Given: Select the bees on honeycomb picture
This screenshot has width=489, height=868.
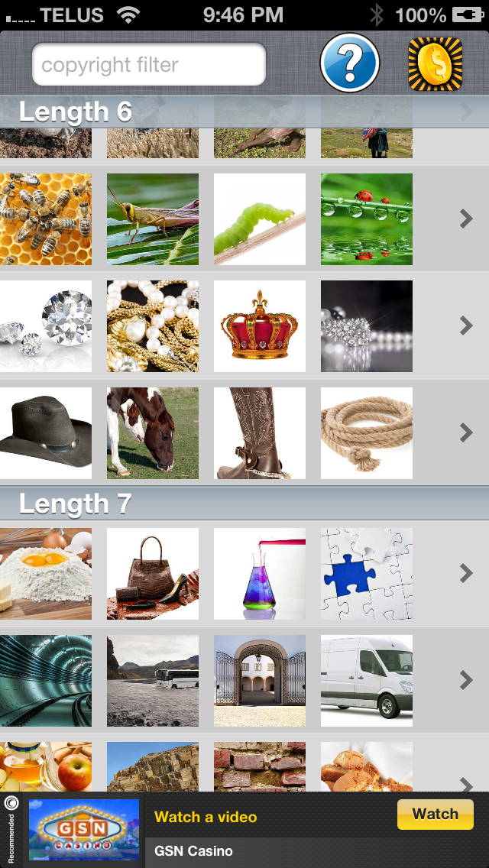Looking at the screenshot, I should click(x=46, y=219).
